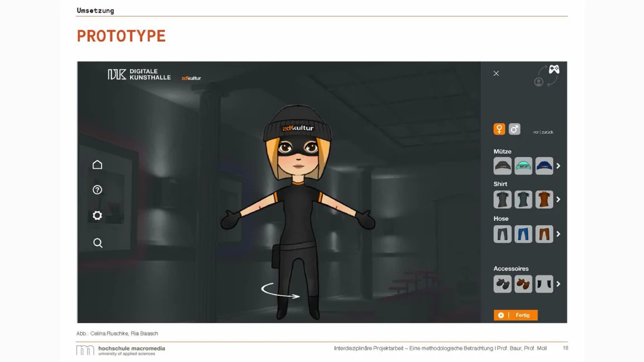Viewport: 644px width, 362px height.
Task: Choose the blue trousers
Action: pyautogui.click(x=523, y=234)
